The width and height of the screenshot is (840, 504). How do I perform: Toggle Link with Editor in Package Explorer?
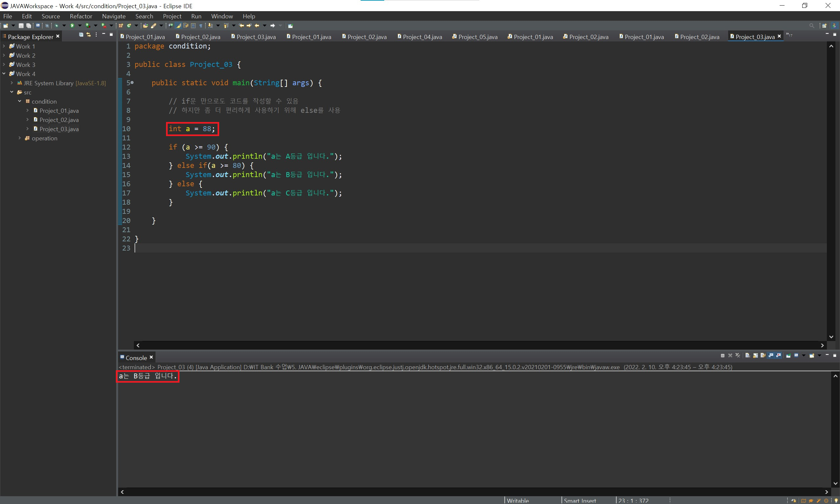coord(89,35)
